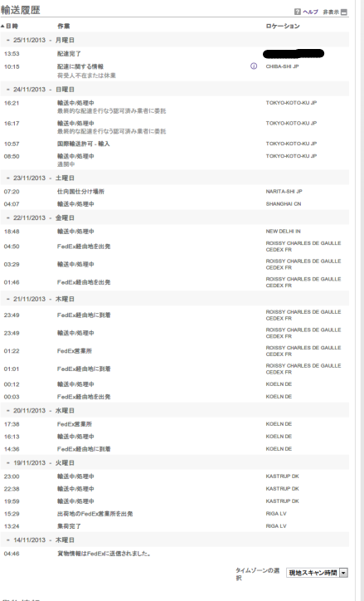This screenshot has height=601, width=364.
Task: Click the 01:01 FedEx経由地に到着 entry
Action: point(84,369)
